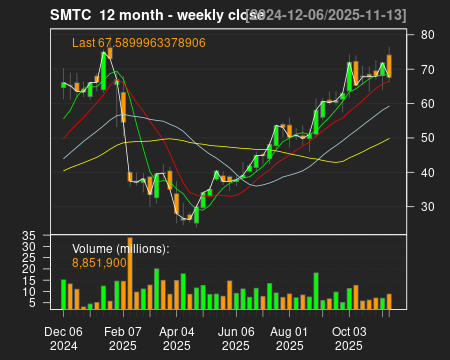Click the "Apr 04 2025" date axis label
This screenshot has width=450, height=360.
coord(177,339)
